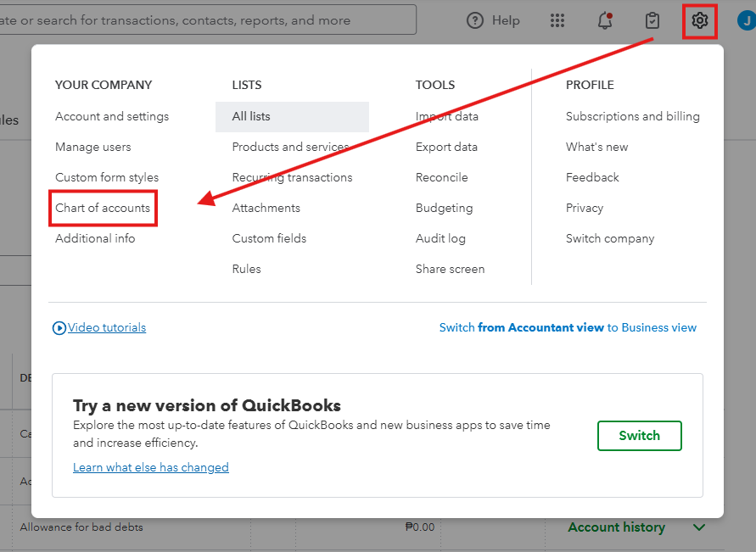Image resolution: width=756 pixels, height=552 pixels.
Task: Expand the Account history dropdown arrow
Action: (x=699, y=527)
